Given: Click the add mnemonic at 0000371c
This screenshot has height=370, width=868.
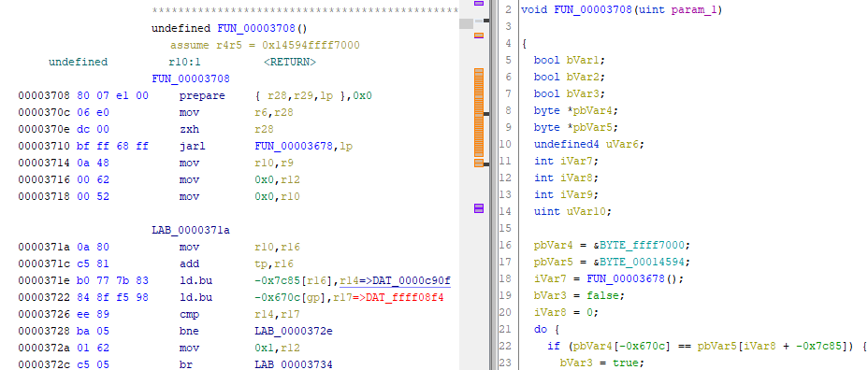Looking at the screenshot, I should (189, 263).
